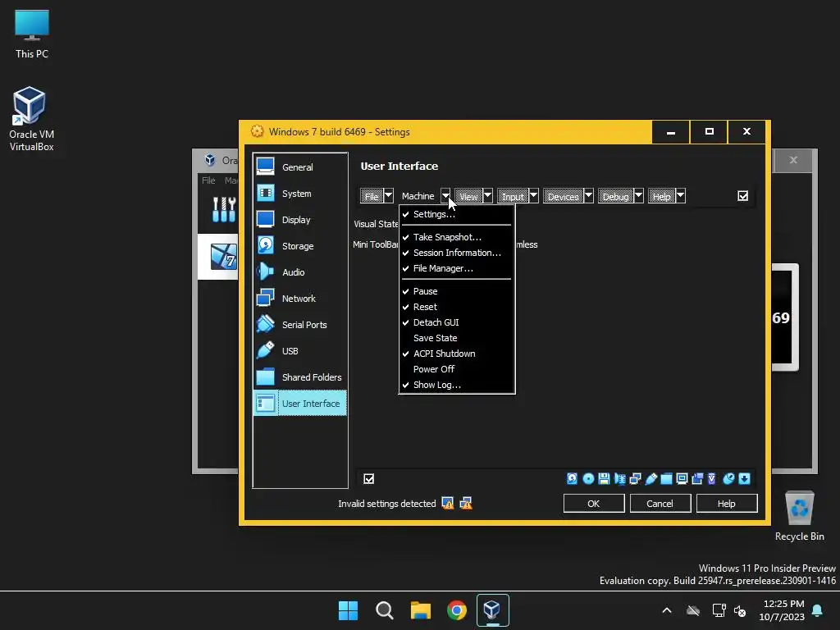Toggle the keyboard host-key status bar indicator
Viewport: 840px width, 630px height.
point(744,478)
